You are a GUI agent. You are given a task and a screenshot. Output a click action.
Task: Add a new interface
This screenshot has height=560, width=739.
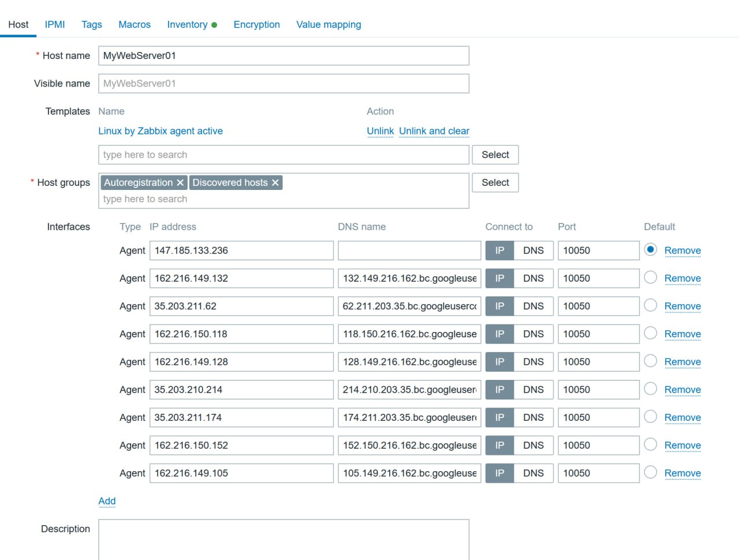[x=107, y=501]
